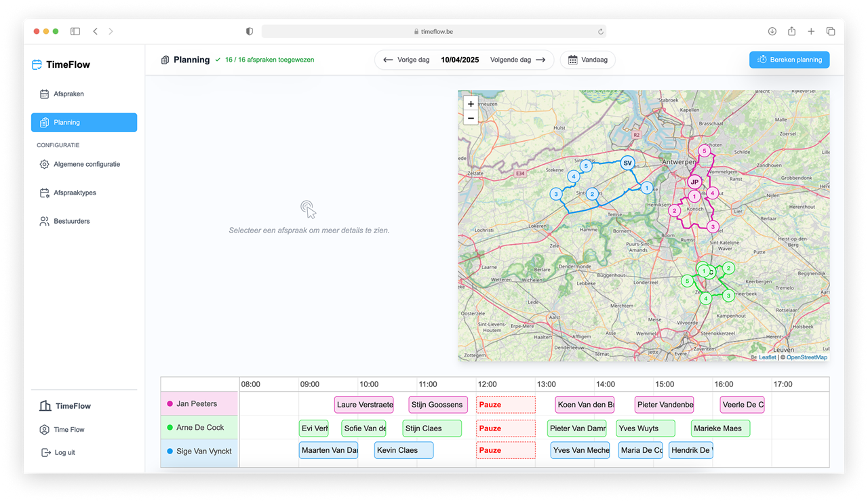Open Algemene configuratie via the gear icon
Screen dimensions: 868x501
[x=45, y=164]
